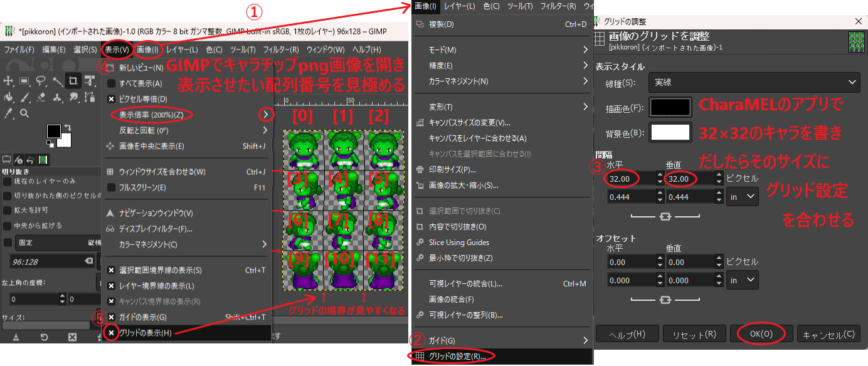Screen dimensions: 868x366
Task: Reset colors to default black and white
Action: tap(50, 144)
